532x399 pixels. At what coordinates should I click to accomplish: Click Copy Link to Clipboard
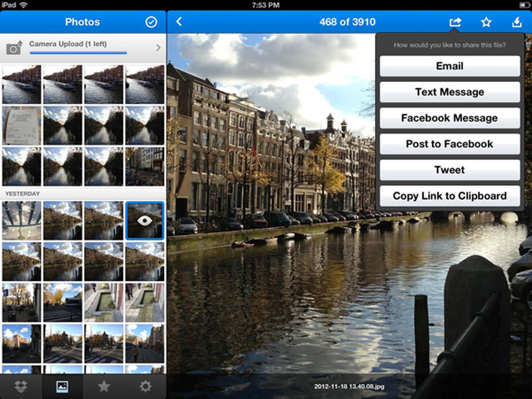pos(449,196)
